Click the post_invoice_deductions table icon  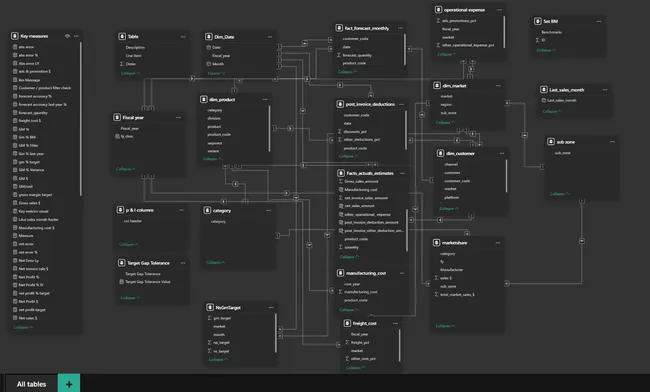[340, 104]
